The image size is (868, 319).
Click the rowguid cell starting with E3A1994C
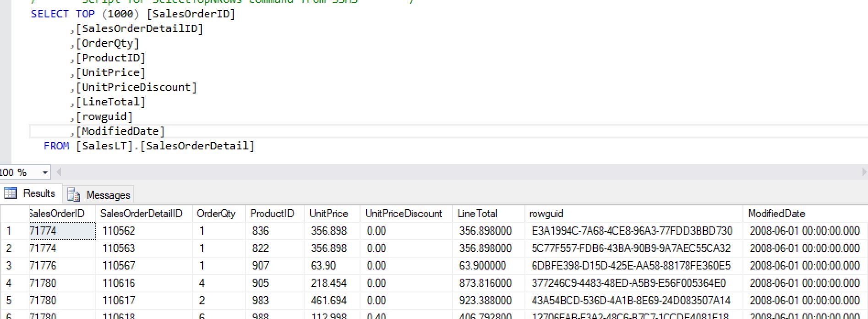pos(634,231)
